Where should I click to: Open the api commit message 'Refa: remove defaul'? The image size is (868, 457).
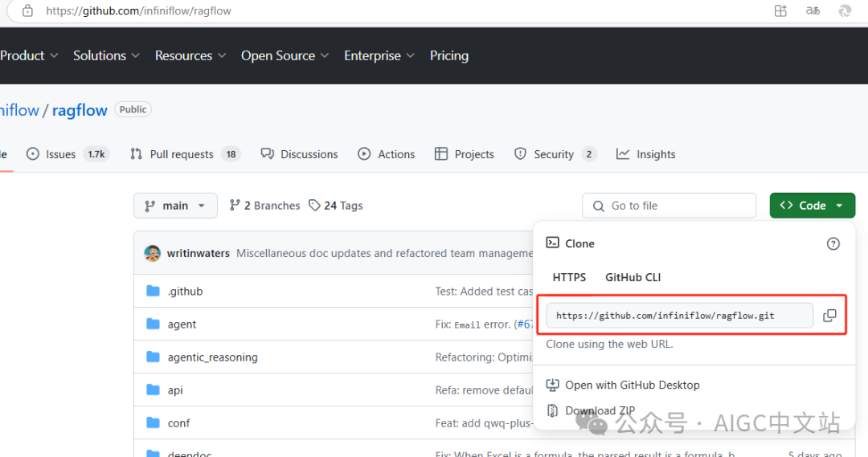pos(484,390)
